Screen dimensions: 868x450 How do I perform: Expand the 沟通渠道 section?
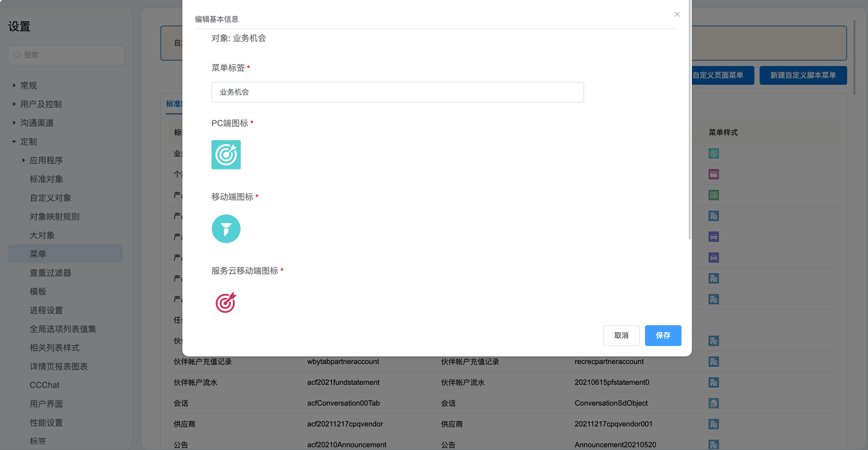(x=14, y=123)
